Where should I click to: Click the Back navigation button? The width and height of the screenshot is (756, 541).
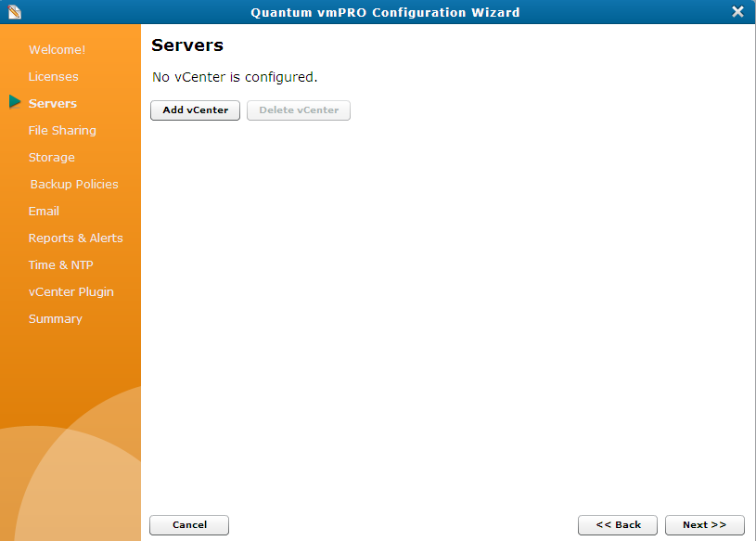pos(618,524)
